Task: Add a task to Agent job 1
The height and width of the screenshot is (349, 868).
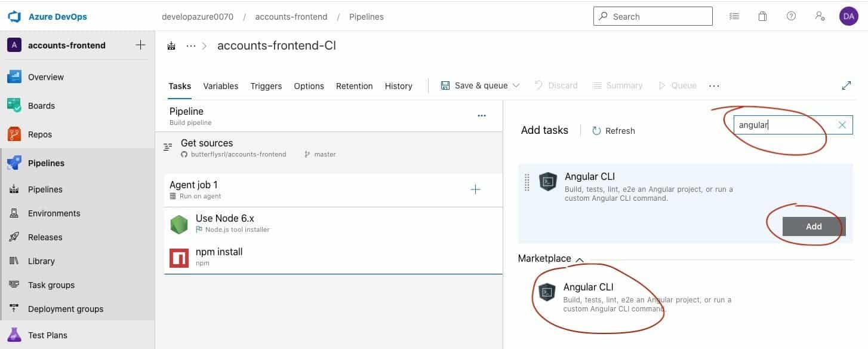Action: pos(475,189)
